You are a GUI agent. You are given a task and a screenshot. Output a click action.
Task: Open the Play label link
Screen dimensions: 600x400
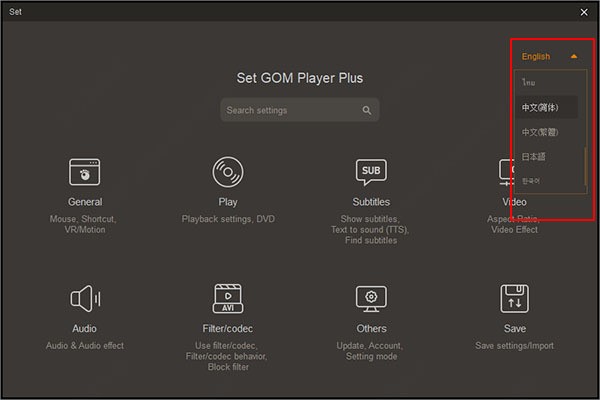point(228,202)
